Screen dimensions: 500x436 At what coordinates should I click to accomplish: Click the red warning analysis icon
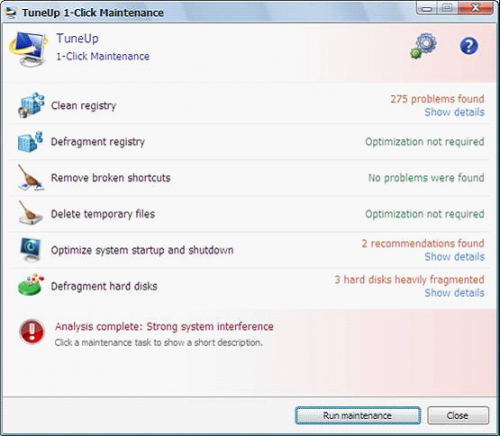(x=32, y=332)
